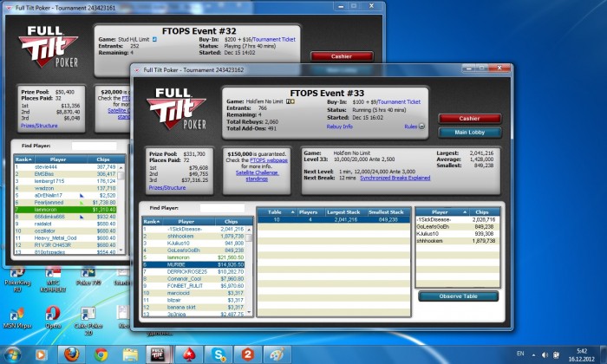Select KJulius10 in the table seat list

pyautogui.click(x=458, y=234)
